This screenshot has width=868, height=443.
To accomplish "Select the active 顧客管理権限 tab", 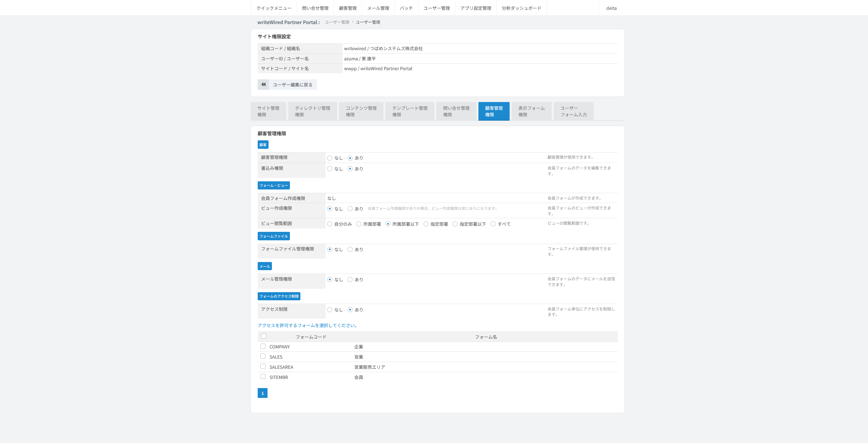I will click(x=494, y=111).
